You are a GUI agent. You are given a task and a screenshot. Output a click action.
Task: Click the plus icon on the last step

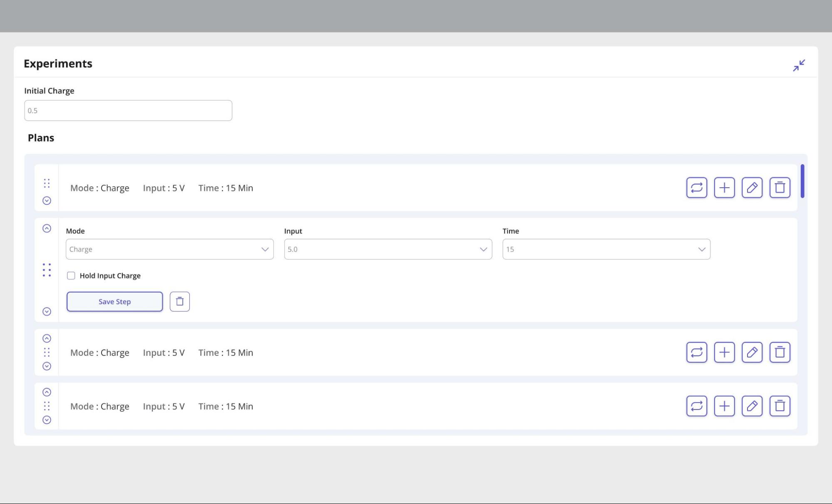pyautogui.click(x=724, y=406)
